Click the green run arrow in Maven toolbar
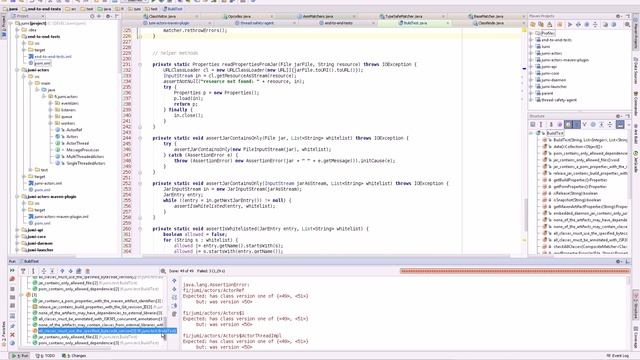The width and height of the screenshot is (640, 360). pyautogui.click(x=570, y=25)
